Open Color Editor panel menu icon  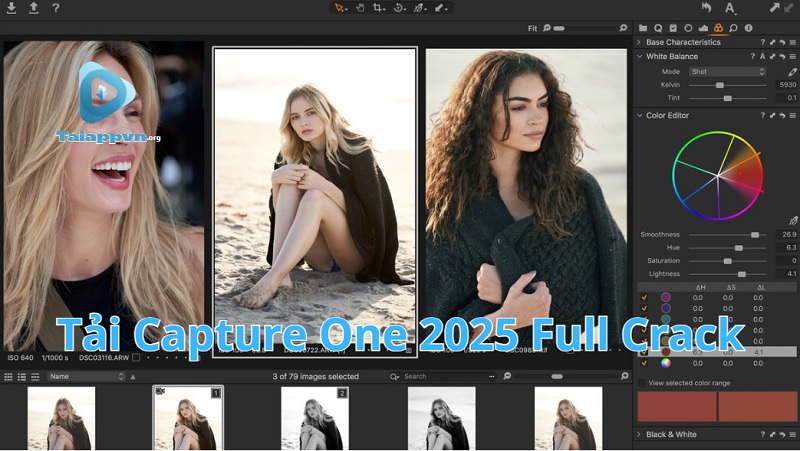(x=792, y=115)
